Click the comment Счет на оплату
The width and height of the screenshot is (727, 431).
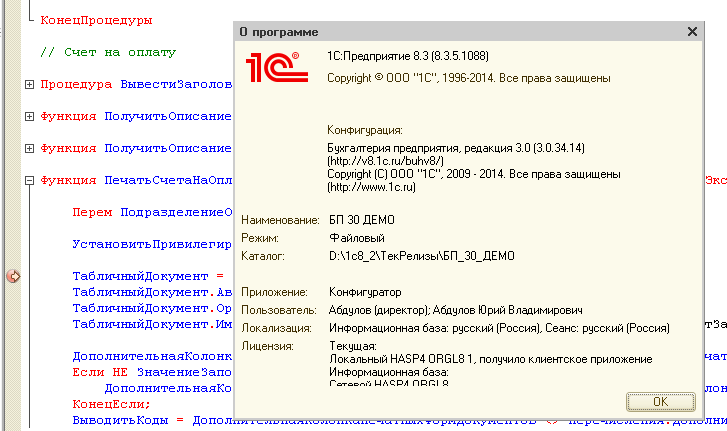pos(108,52)
